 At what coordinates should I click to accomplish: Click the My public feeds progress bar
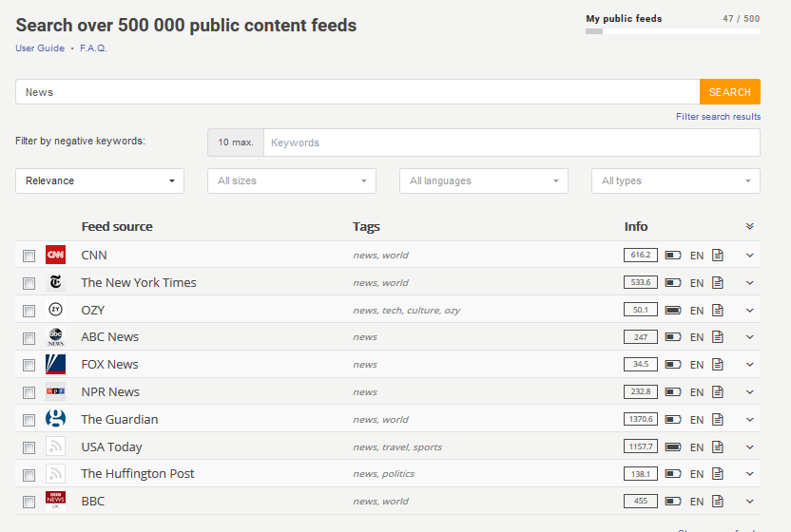pos(673,31)
